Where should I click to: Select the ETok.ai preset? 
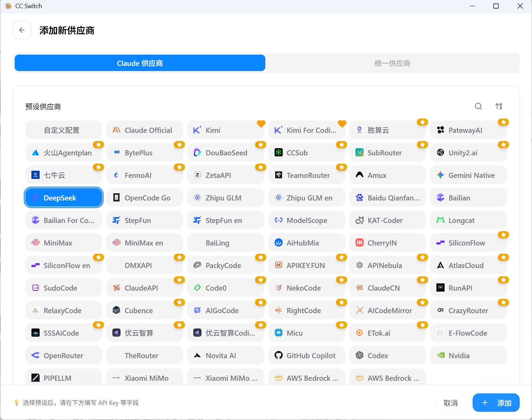(388, 333)
